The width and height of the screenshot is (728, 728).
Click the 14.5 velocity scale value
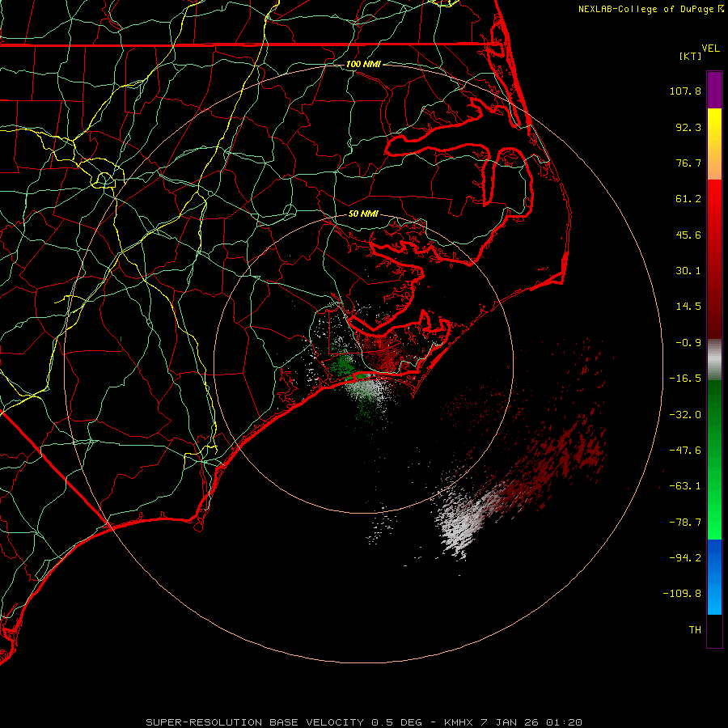(688, 307)
